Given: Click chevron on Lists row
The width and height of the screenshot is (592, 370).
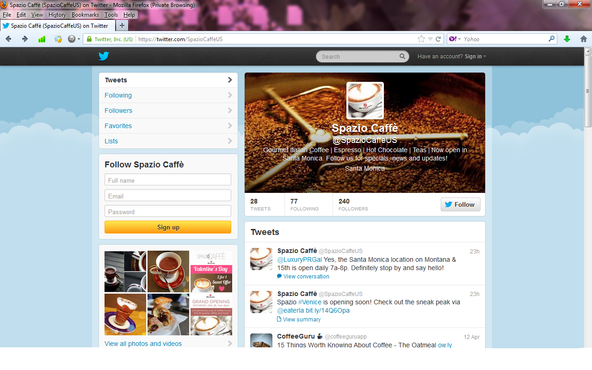Looking at the screenshot, I should coord(230,141).
